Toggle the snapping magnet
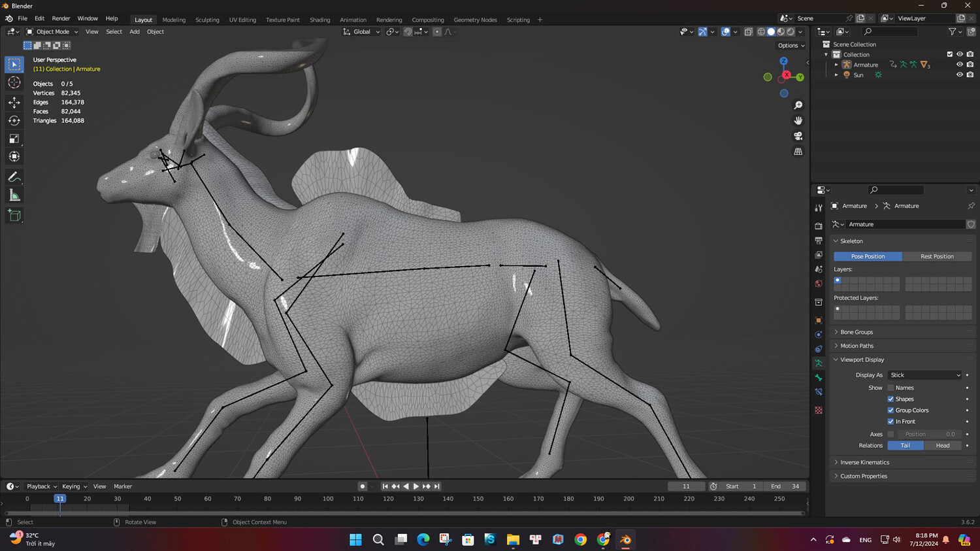The width and height of the screenshot is (980, 551). (408, 31)
